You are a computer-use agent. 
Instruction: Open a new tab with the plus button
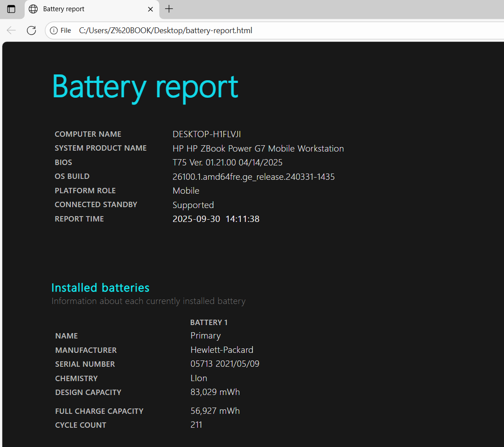169,9
